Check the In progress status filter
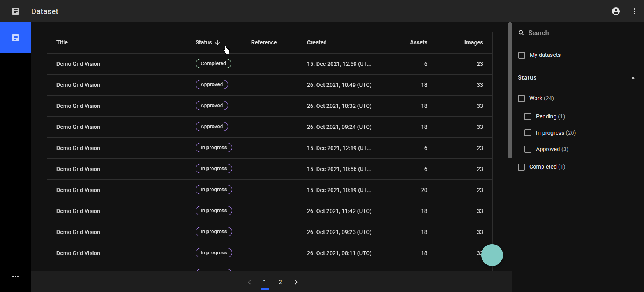The width and height of the screenshot is (644, 292). point(528,133)
